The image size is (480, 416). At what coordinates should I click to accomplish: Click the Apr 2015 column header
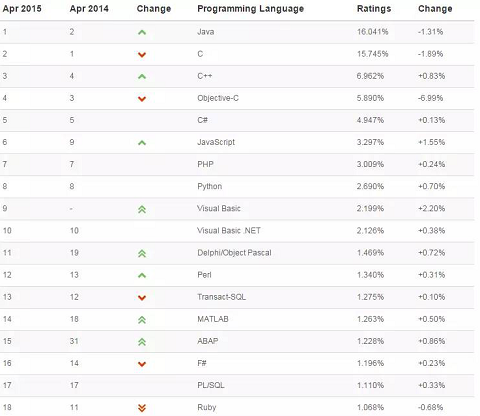click(x=22, y=9)
